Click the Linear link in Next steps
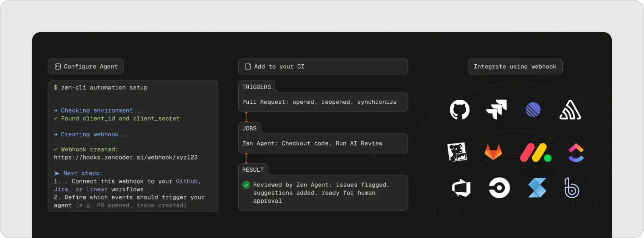644x238 pixels. (x=97, y=189)
